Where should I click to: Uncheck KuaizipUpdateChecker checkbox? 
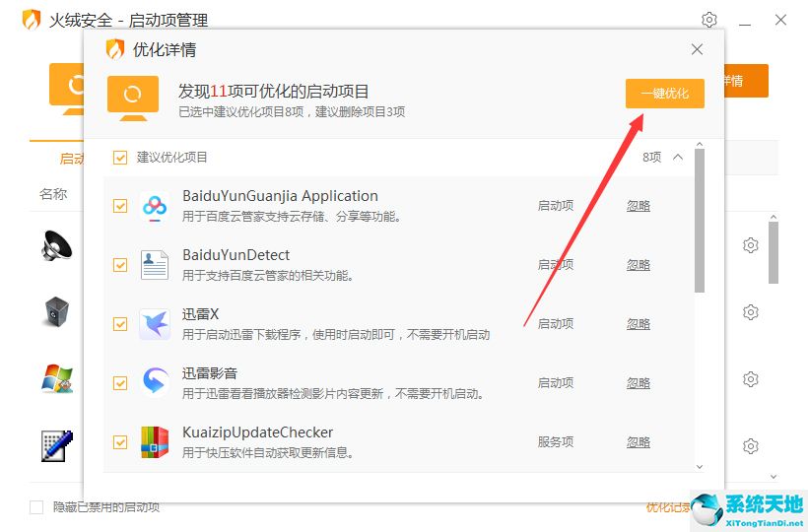coord(119,442)
